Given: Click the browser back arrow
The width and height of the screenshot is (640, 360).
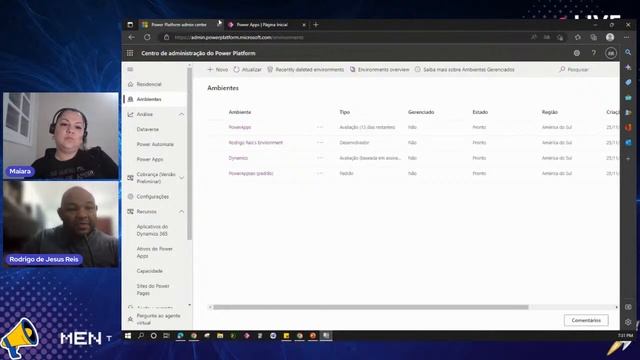Looking at the screenshot, I should 131,38.
